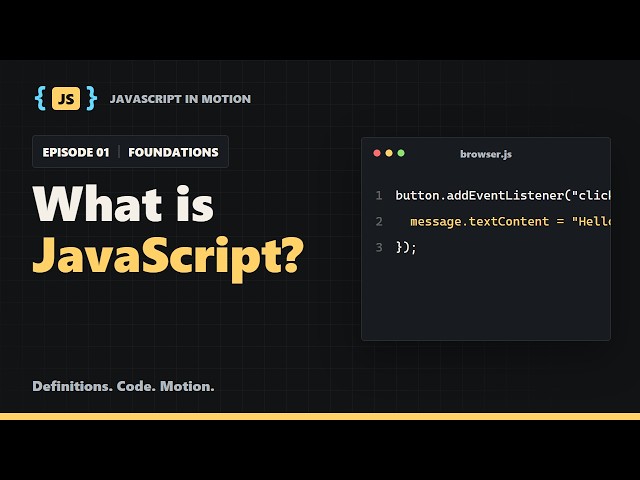Image resolution: width=640 pixels, height=480 pixels.
Task: Click the "JAVASCRIPT IN MOTION" series title
Action: click(x=180, y=99)
